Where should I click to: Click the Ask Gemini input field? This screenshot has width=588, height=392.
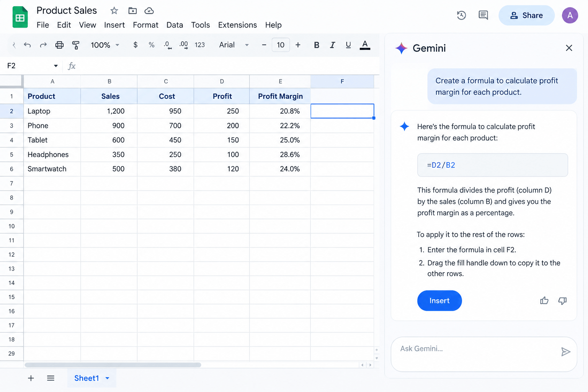pos(484,354)
